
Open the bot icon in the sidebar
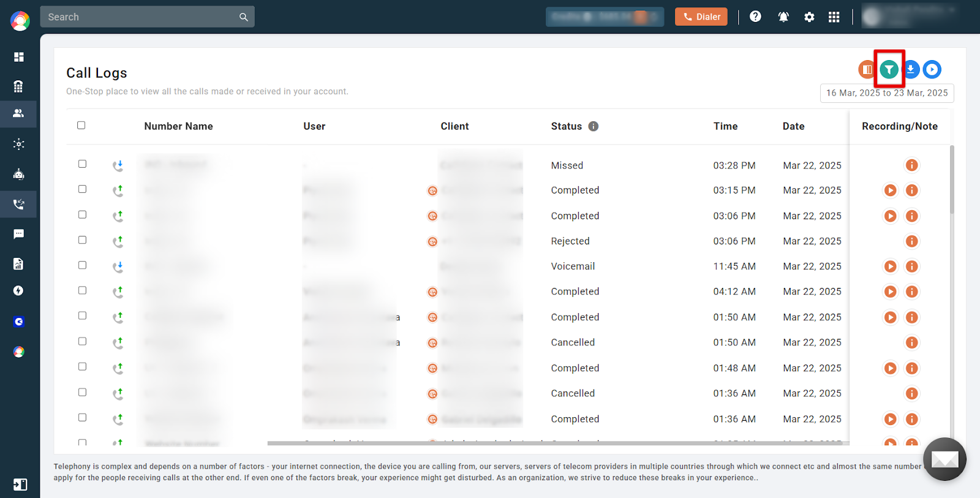point(19,175)
